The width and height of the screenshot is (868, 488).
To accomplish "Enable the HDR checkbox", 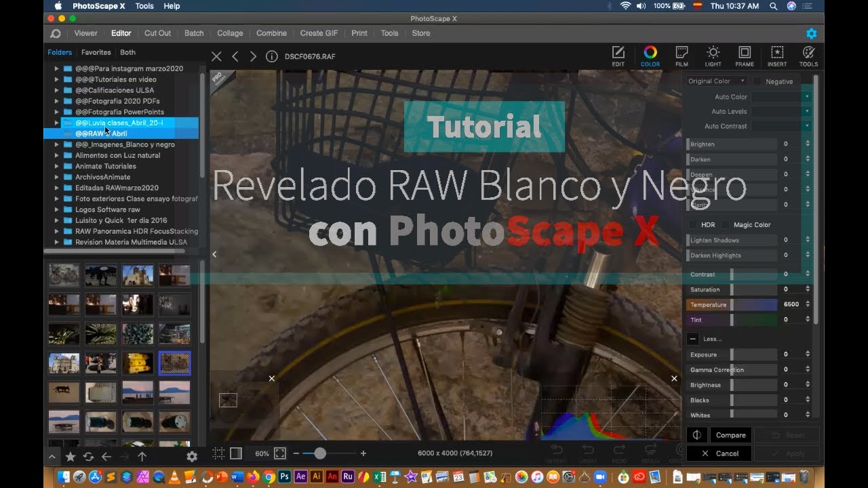I will [692, 224].
